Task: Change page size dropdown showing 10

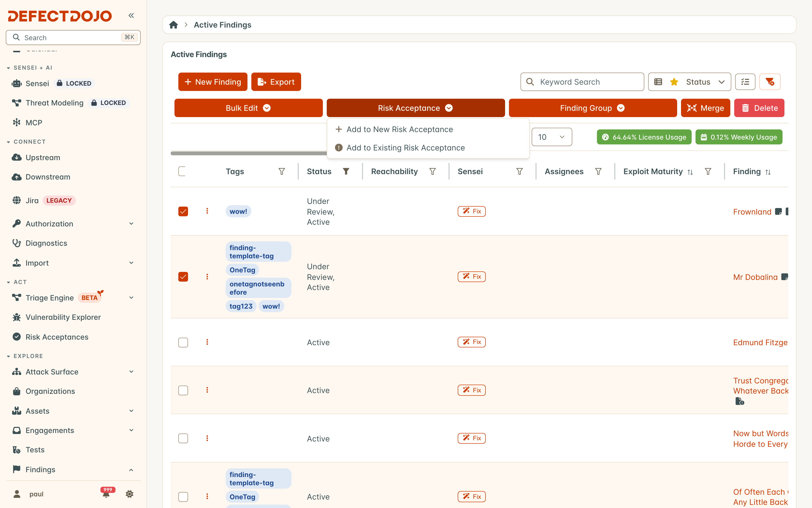Action: tap(552, 137)
